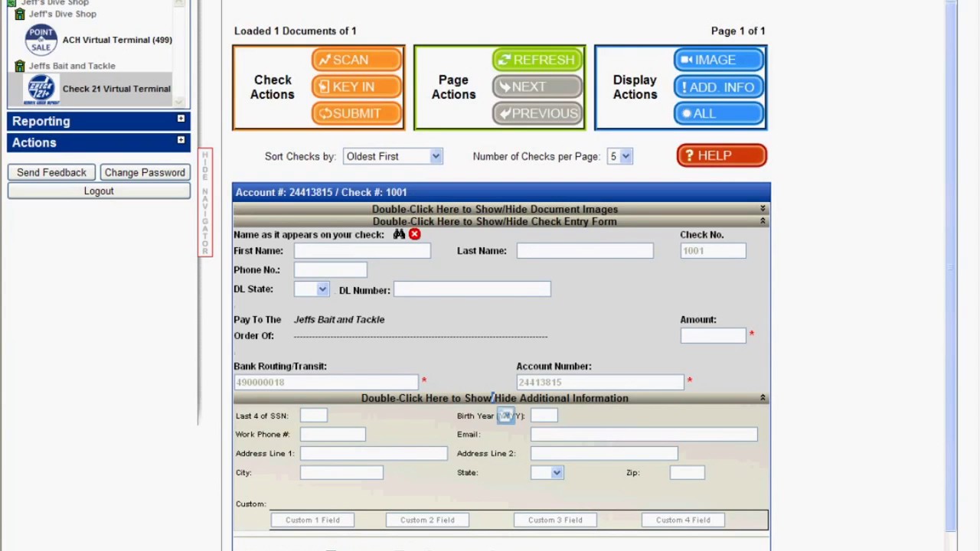980x551 pixels.
Task: Select the Check 21 Virtual Terminal icon
Action: point(41,89)
